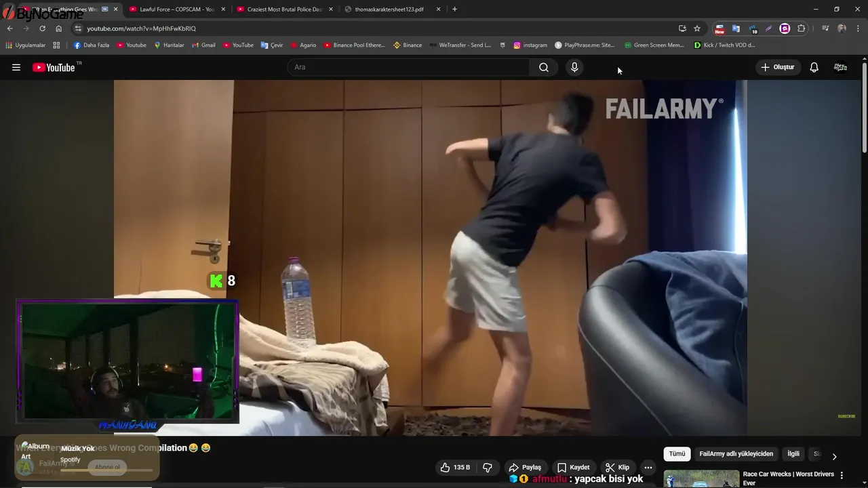Screen dimensions: 868x488
Task: Open the Agario bookmark
Action: [x=302, y=45]
